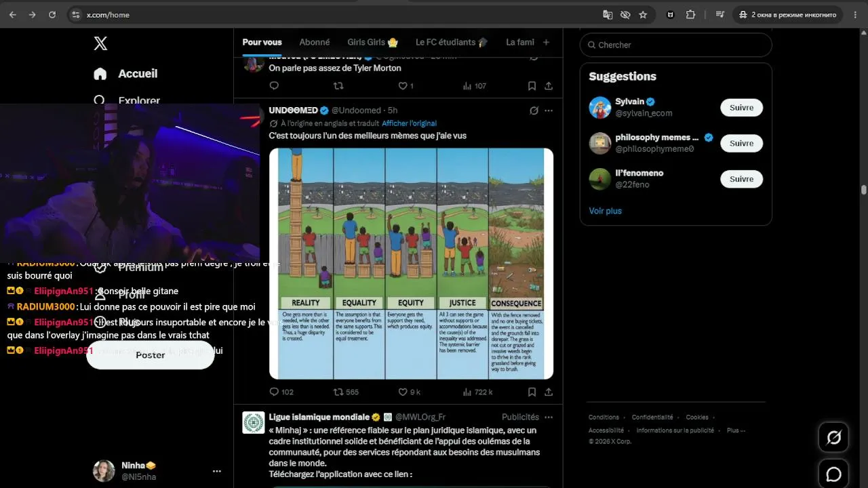Click Voir plus under Suggestions

tap(605, 211)
